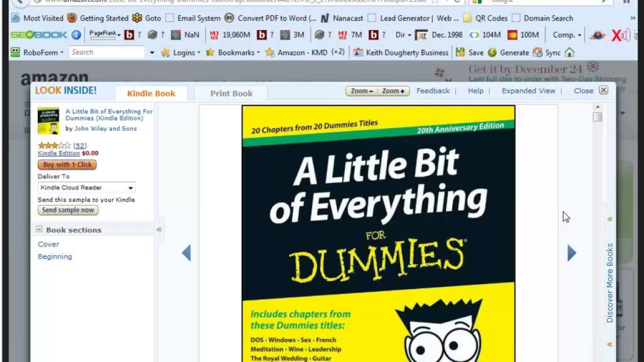644x362 pixels.
Task: Open the RoboForm menu
Action: pyautogui.click(x=37, y=52)
